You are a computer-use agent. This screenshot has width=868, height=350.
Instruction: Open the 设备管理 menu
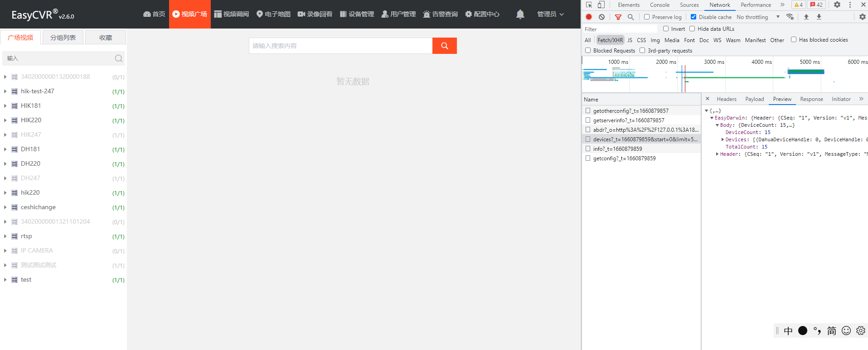click(357, 14)
